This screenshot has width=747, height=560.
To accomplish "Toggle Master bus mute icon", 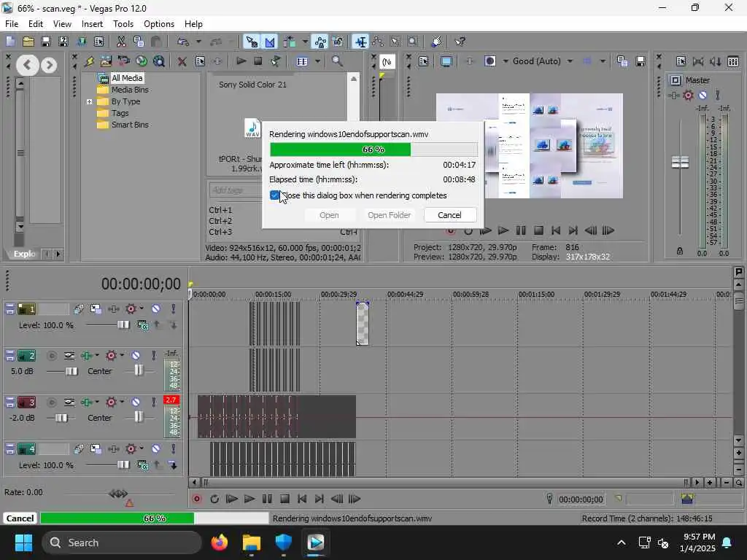I will click(703, 96).
